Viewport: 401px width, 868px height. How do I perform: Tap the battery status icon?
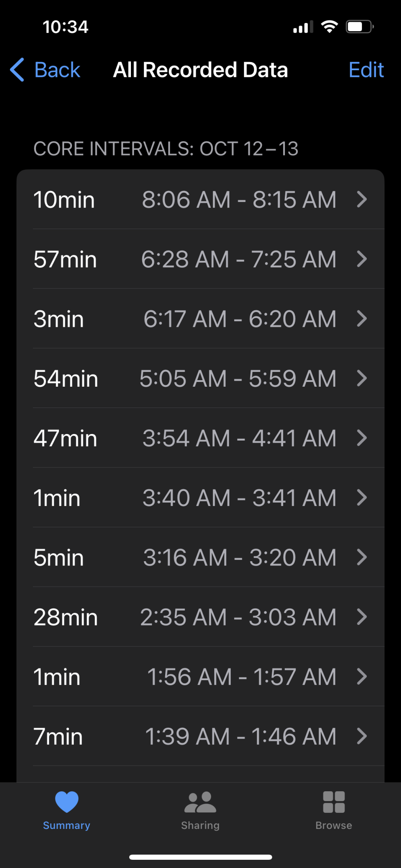(x=360, y=27)
